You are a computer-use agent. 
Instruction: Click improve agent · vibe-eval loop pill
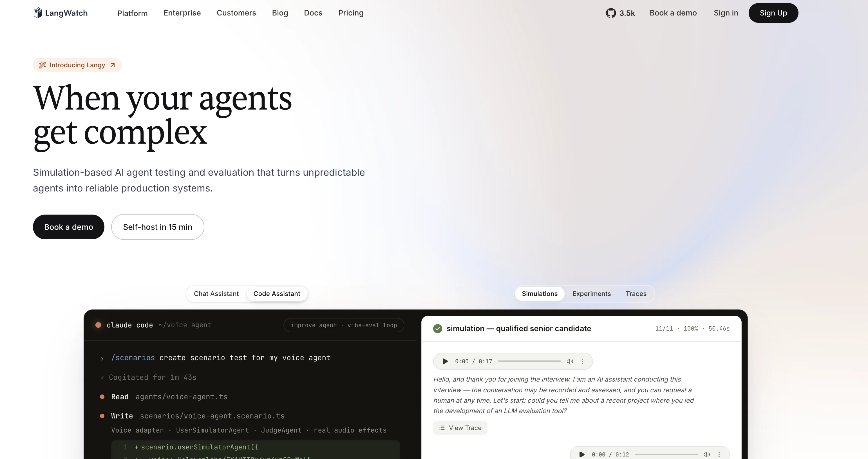pyautogui.click(x=344, y=325)
